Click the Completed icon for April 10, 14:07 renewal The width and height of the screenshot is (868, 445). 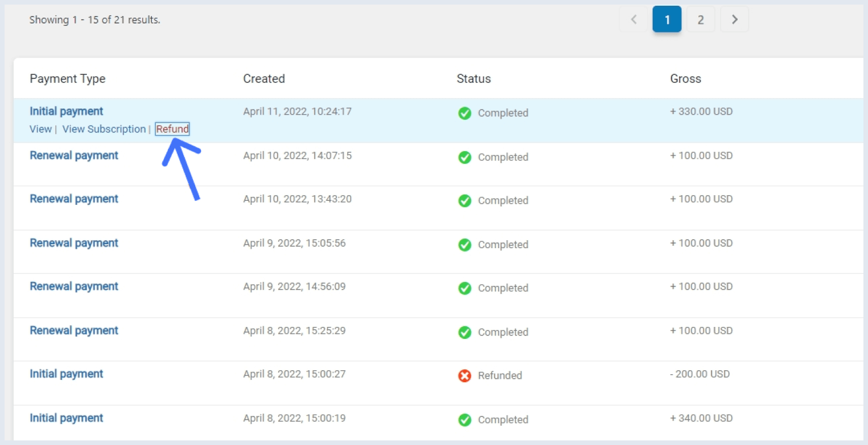(x=465, y=157)
